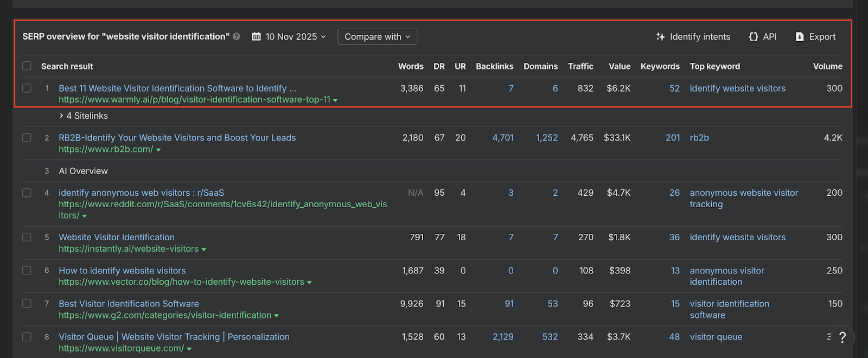Sort by the Keywords column header
868x358 pixels.
pyautogui.click(x=660, y=66)
